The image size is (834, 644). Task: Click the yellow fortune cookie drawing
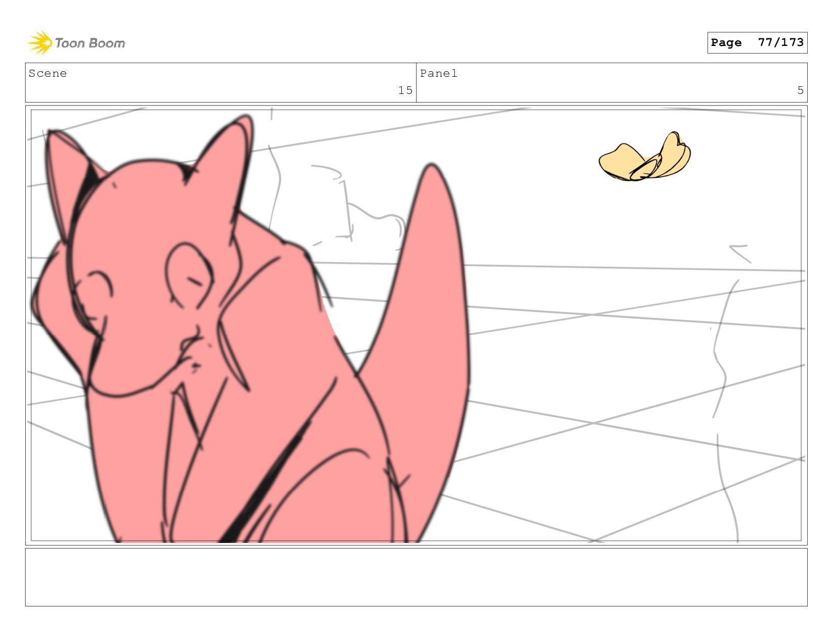[644, 156]
